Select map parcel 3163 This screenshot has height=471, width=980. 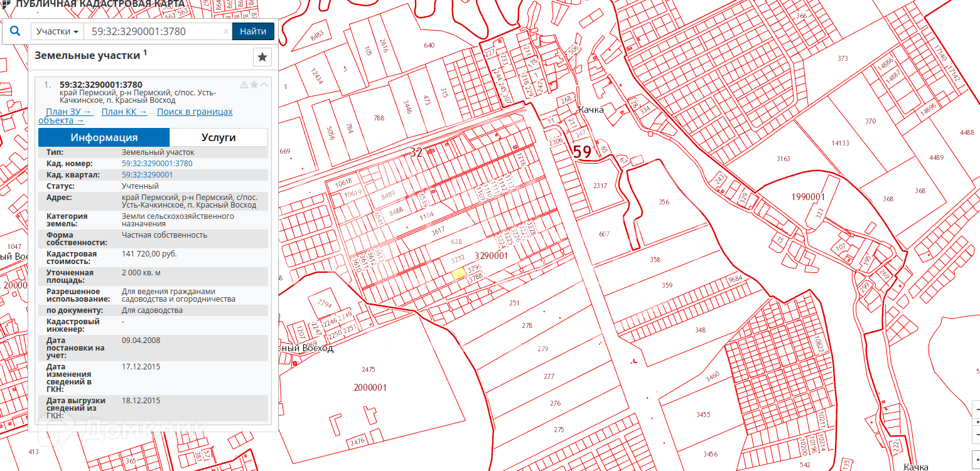point(783,159)
